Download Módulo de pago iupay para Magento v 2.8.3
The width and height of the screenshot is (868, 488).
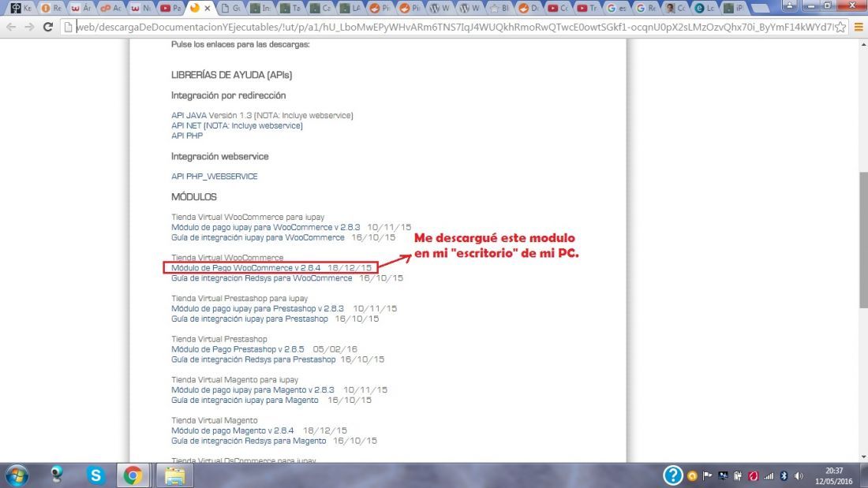[253, 390]
